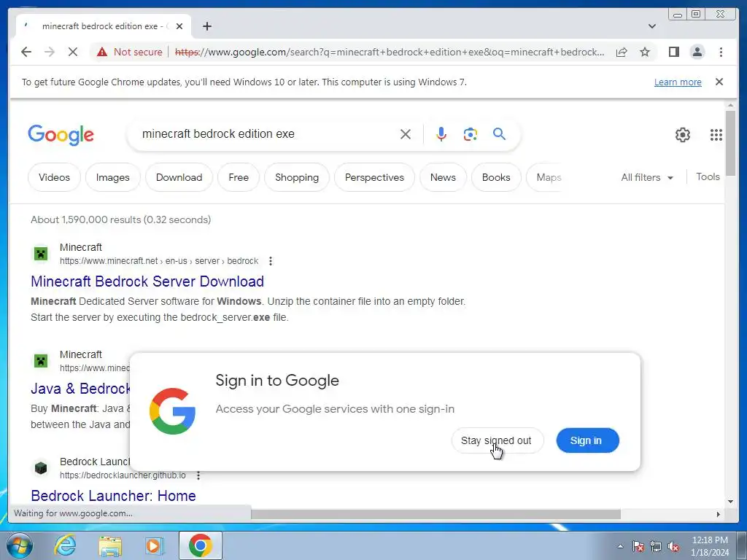
Task: Open a new tab
Action: pyautogui.click(x=206, y=26)
